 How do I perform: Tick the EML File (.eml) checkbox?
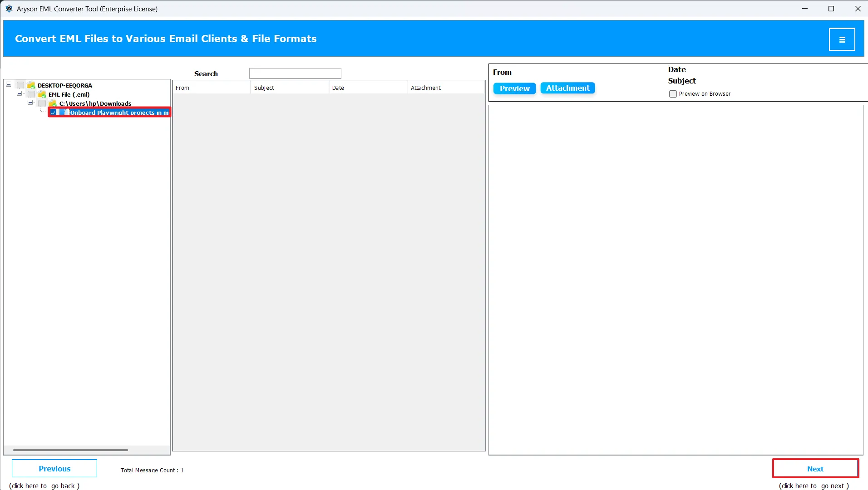[31, 94]
